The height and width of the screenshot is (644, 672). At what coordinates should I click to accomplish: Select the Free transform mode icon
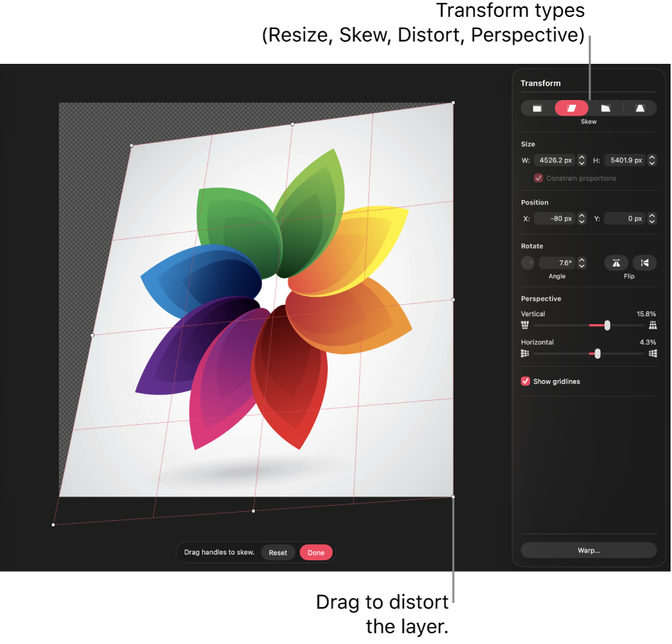(537, 108)
